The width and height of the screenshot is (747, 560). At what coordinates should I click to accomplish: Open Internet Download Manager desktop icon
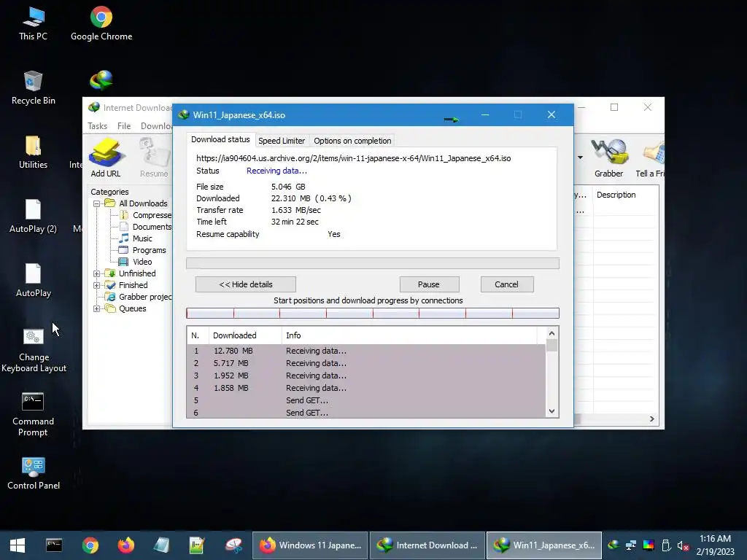pos(101,80)
